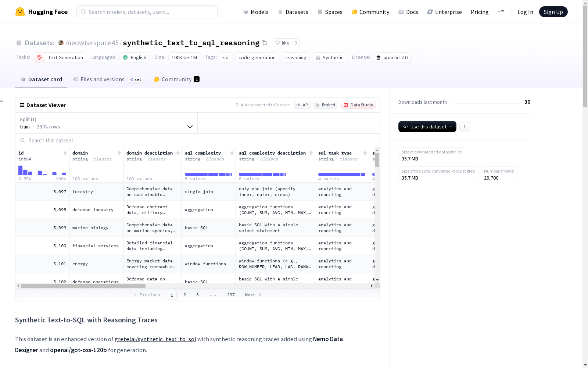The image size is (588, 368).
Task: Click the sql tag
Action: tap(226, 57)
